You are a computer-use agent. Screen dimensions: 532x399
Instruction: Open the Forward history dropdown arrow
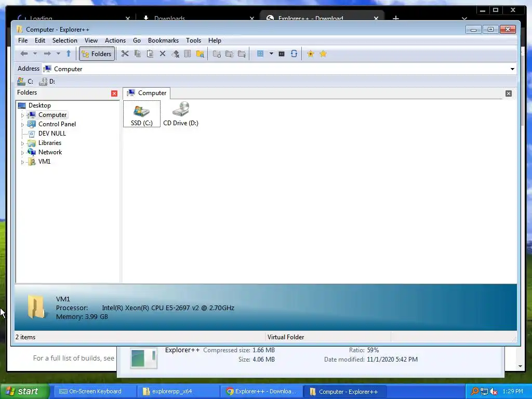pyautogui.click(x=58, y=54)
